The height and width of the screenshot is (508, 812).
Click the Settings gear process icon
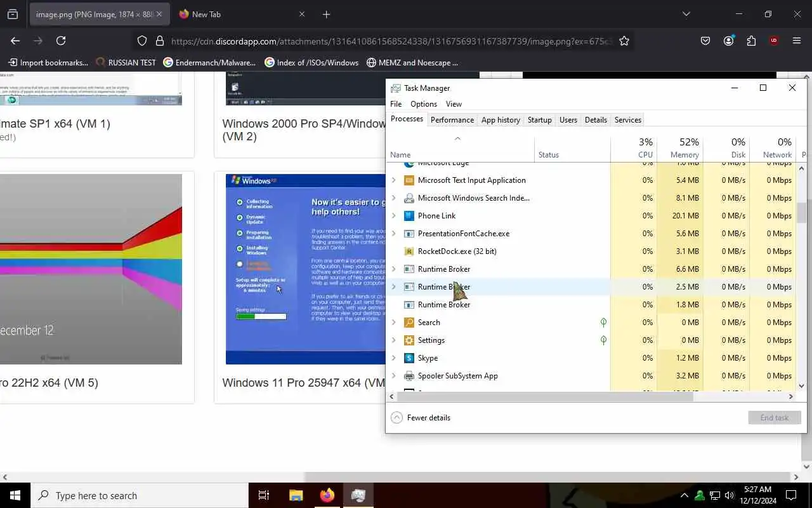(x=409, y=340)
